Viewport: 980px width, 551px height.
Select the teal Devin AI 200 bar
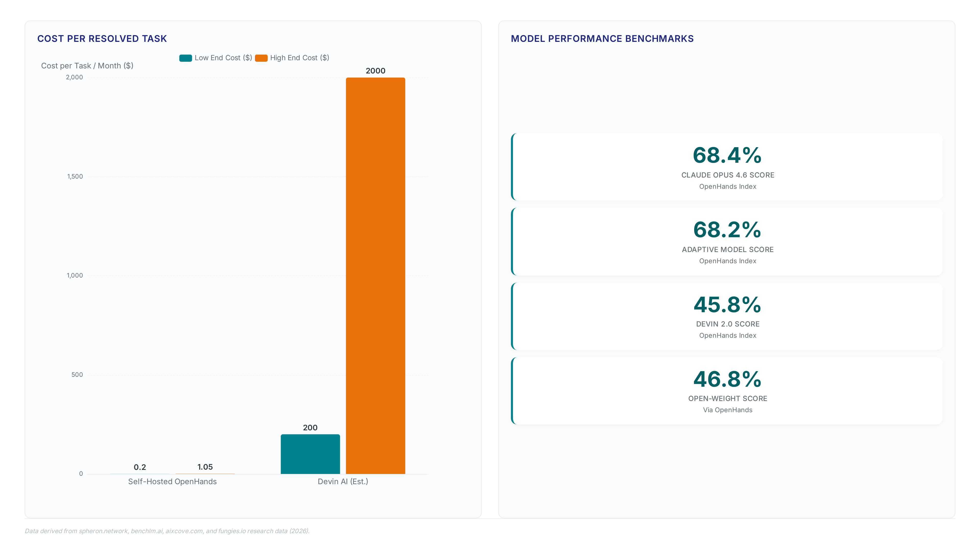[x=310, y=454]
